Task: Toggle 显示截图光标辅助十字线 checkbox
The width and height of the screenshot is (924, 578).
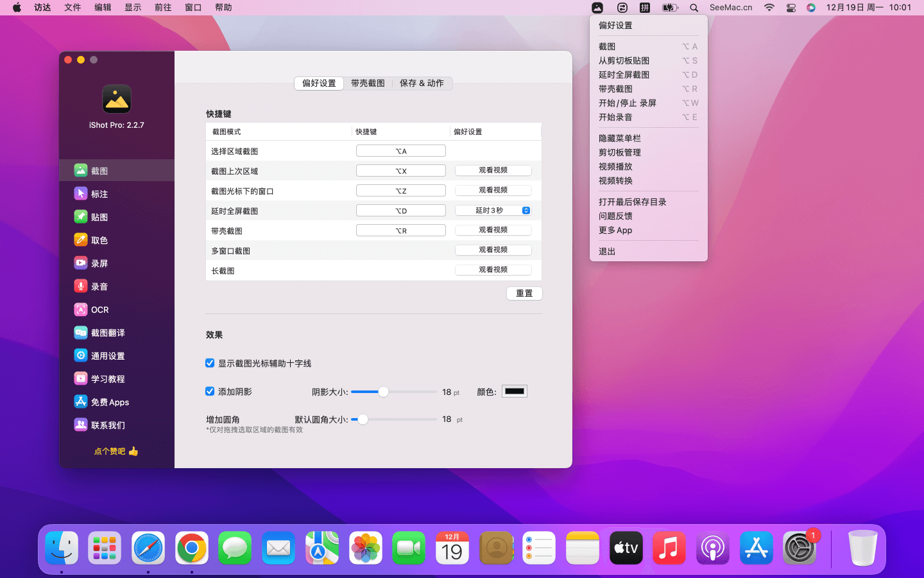Action: click(x=210, y=363)
